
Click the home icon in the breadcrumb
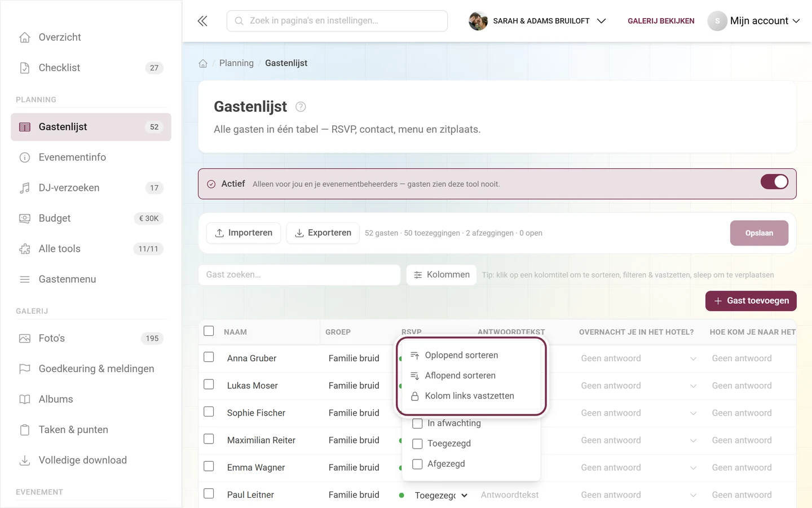click(x=203, y=63)
